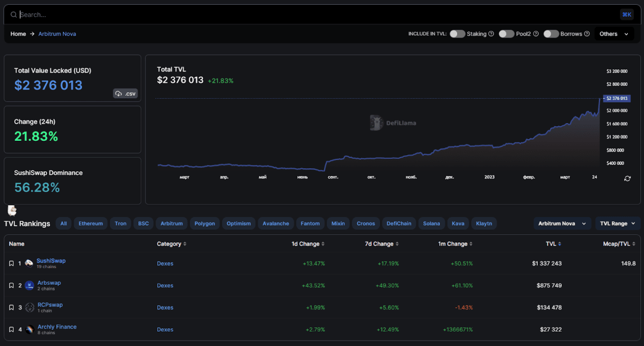Click the -1.43% RCPswap 1m change
The height and width of the screenshot is (346, 644).
pyautogui.click(x=463, y=307)
